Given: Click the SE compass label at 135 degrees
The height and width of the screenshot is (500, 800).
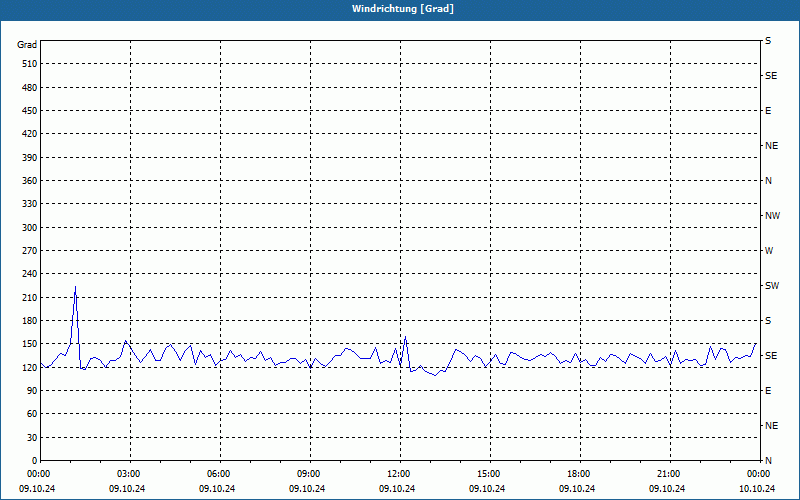Looking at the screenshot, I should click(771, 356).
